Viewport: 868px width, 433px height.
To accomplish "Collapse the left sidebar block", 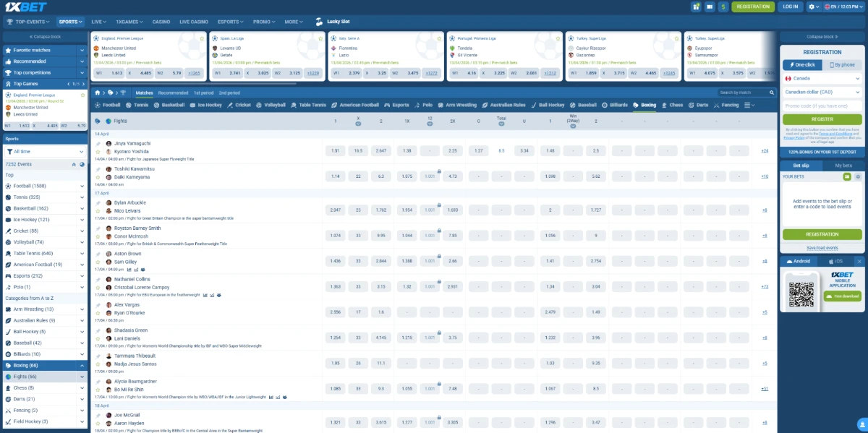I will pos(45,36).
